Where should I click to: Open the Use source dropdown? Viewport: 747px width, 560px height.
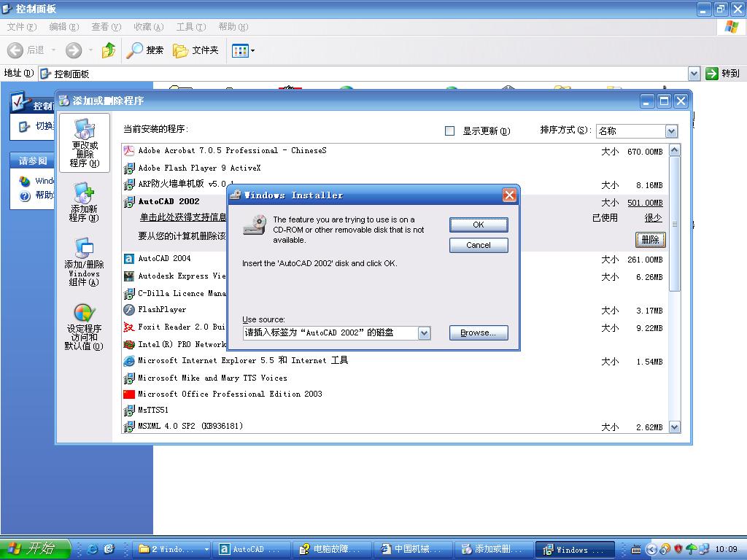pyautogui.click(x=424, y=332)
